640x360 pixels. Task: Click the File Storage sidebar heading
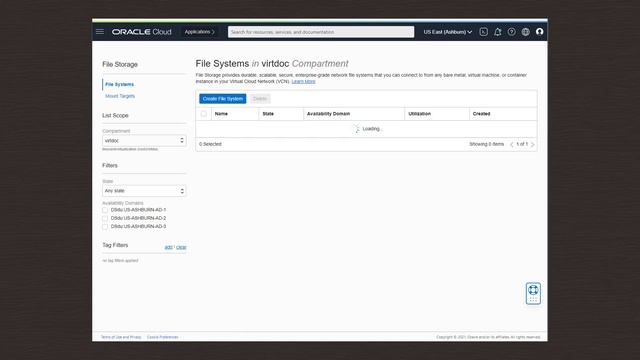[x=120, y=64]
